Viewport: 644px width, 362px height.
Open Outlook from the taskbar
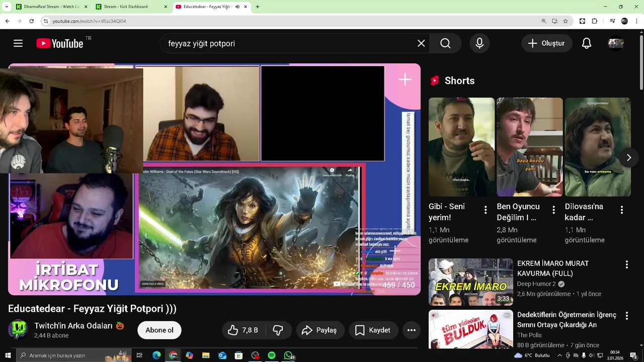click(222, 355)
